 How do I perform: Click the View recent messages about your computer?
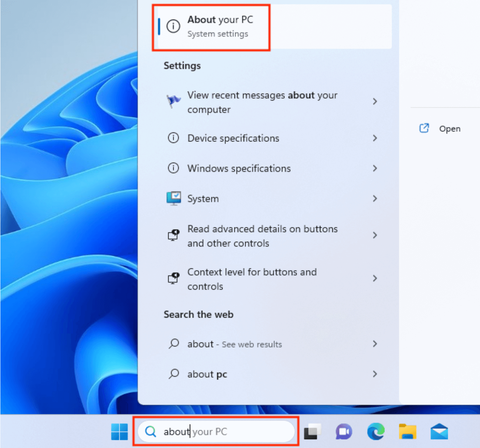[x=263, y=102]
